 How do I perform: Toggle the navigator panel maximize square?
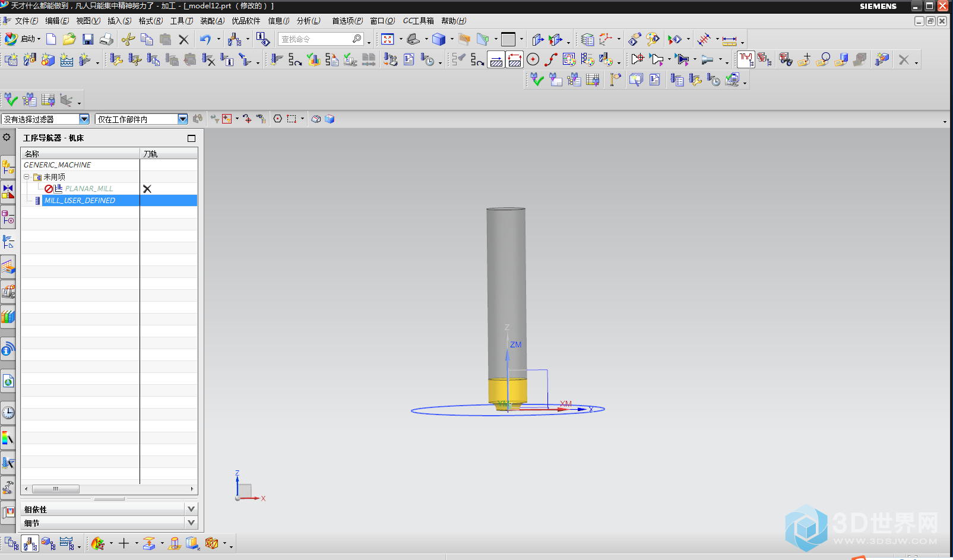(x=191, y=138)
